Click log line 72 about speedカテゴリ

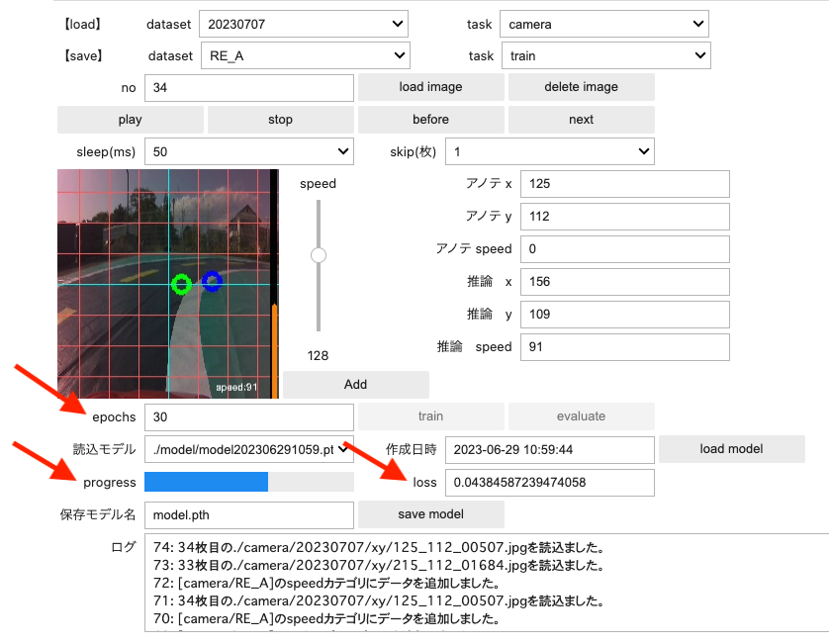(326, 584)
